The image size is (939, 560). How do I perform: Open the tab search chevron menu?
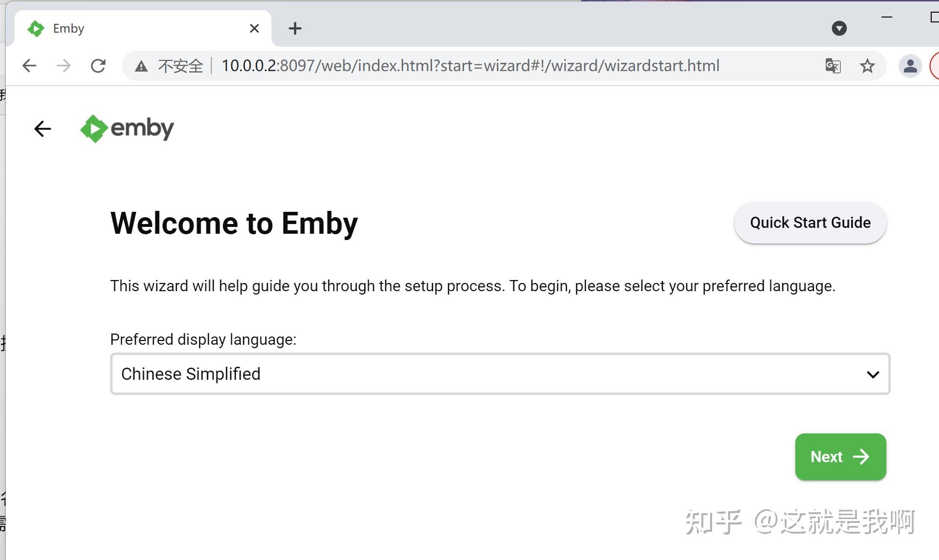(x=839, y=28)
